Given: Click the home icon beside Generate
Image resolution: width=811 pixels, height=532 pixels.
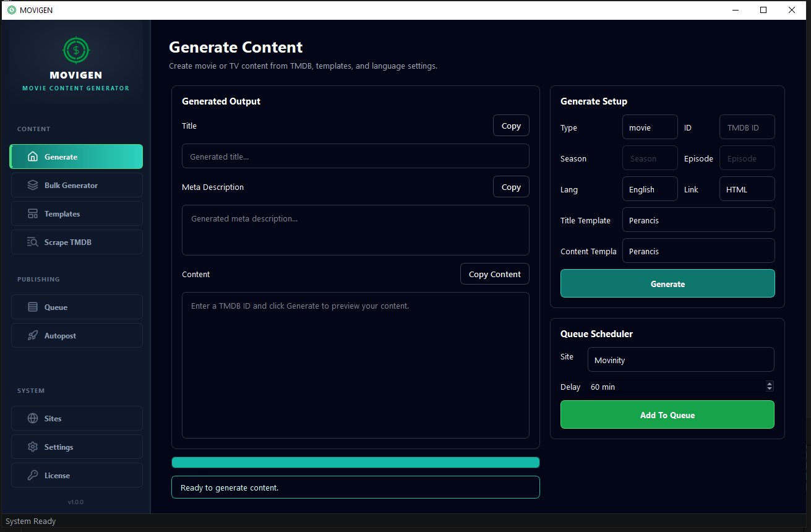Looking at the screenshot, I should point(33,157).
